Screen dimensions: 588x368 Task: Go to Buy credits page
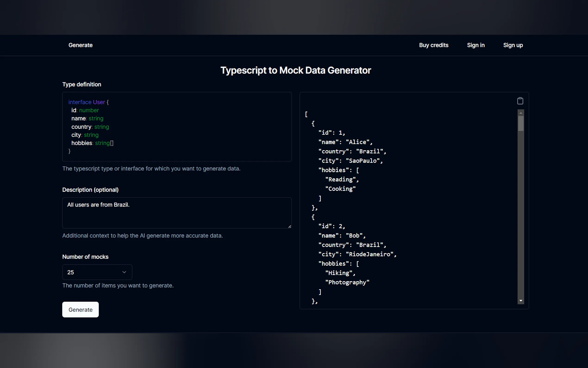[433, 45]
